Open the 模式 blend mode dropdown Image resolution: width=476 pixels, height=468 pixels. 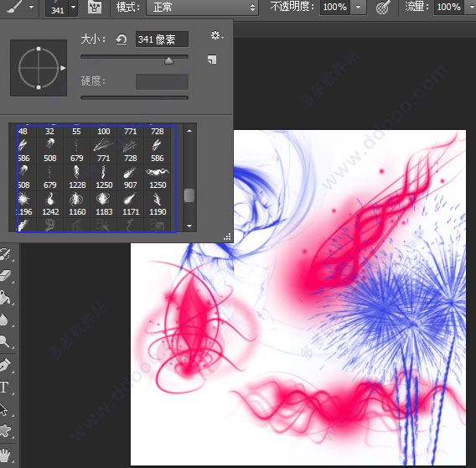(202, 7)
